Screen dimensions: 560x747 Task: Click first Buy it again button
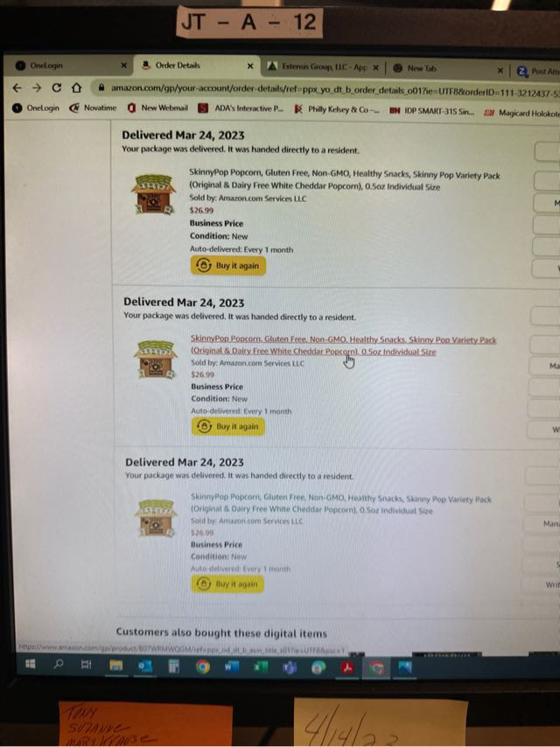tap(228, 265)
